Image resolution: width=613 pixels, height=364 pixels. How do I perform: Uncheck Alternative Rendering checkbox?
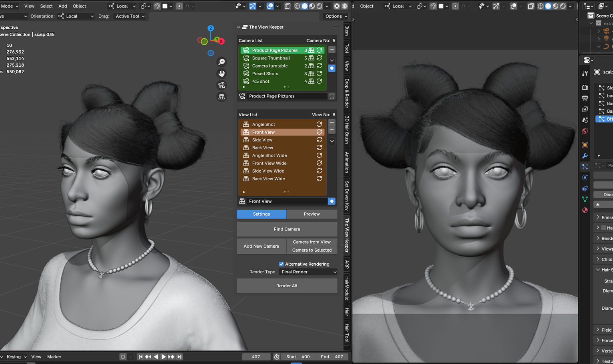tap(281, 264)
